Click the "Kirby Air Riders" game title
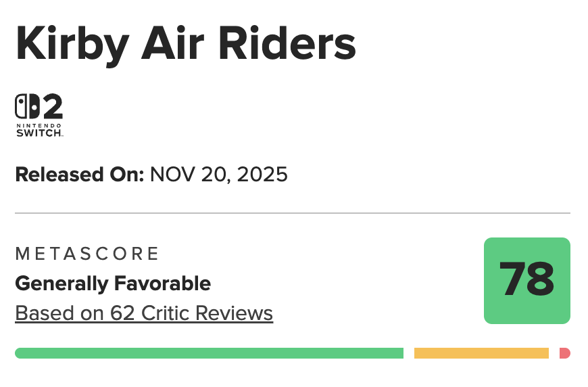588x387 pixels. tap(186, 43)
